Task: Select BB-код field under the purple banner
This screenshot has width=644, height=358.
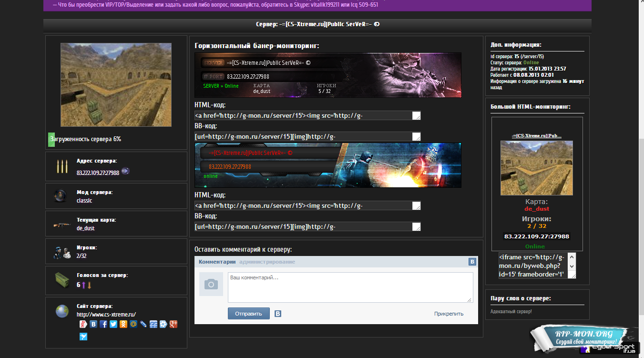Action: pos(307,137)
